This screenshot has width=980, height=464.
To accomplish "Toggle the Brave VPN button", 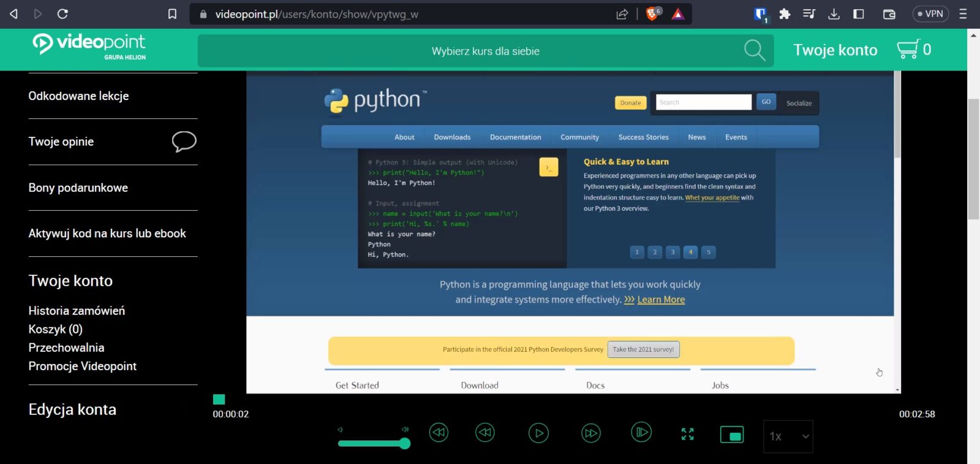I will (930, 13).
